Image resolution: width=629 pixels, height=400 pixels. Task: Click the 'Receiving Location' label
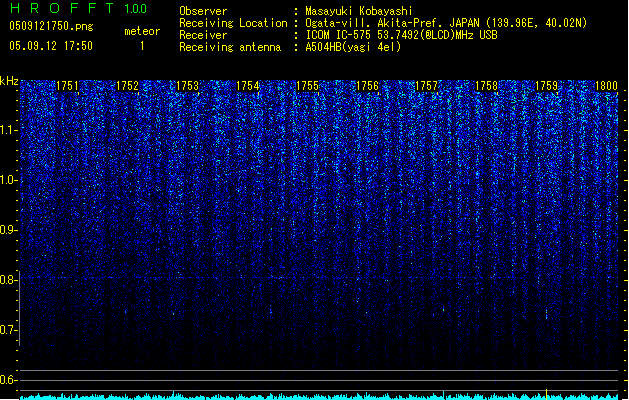(x=233, y=23)
